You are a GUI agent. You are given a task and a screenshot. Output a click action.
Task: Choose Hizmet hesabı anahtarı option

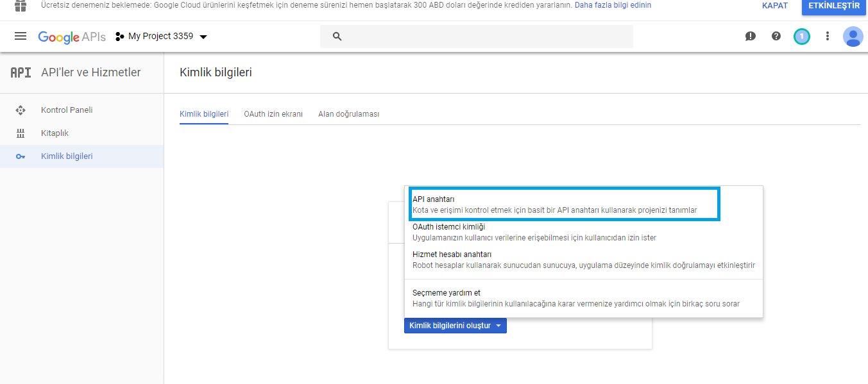583,260
